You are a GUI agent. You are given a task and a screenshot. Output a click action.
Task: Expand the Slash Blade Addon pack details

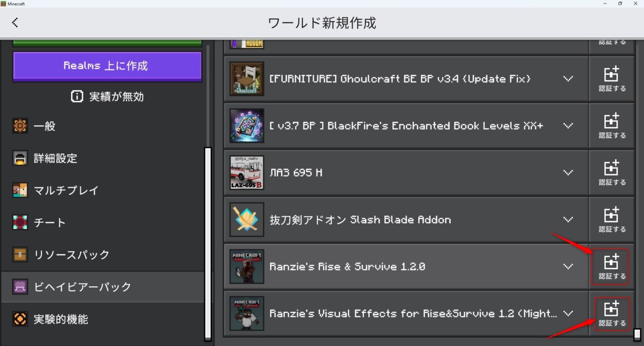[x=568, y=220]
